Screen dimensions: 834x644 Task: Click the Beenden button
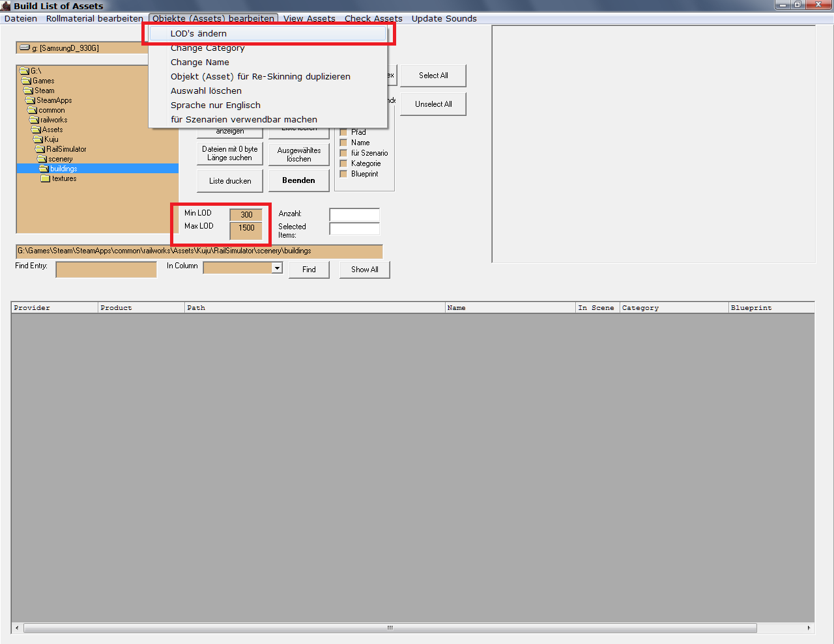click(299, 180)
